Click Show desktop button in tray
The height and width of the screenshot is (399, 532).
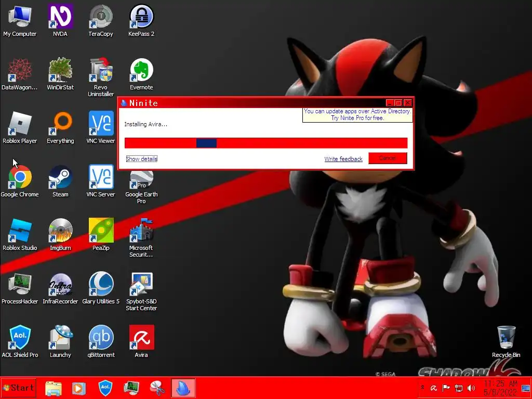click(526, 388)
